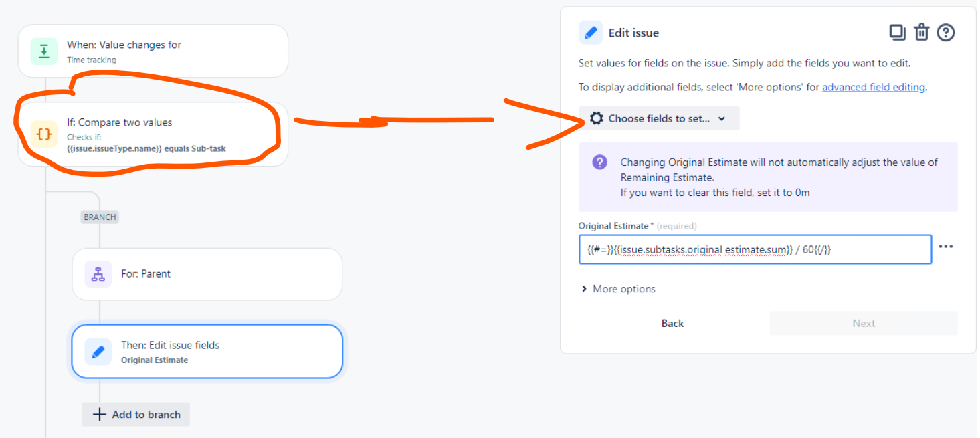This screenshot has height=438, width=980.
Task: Click the Back button
Action: pos(672,323)
